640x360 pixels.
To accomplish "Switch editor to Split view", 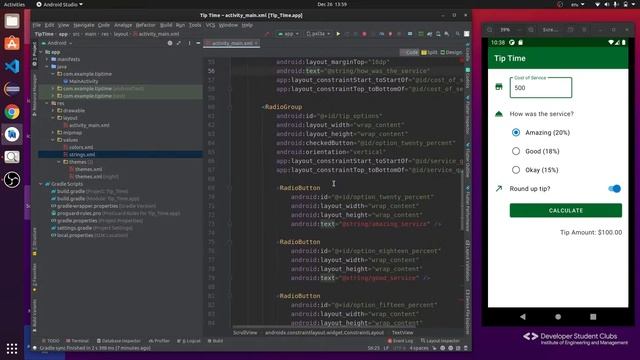I will click(429, 52).
